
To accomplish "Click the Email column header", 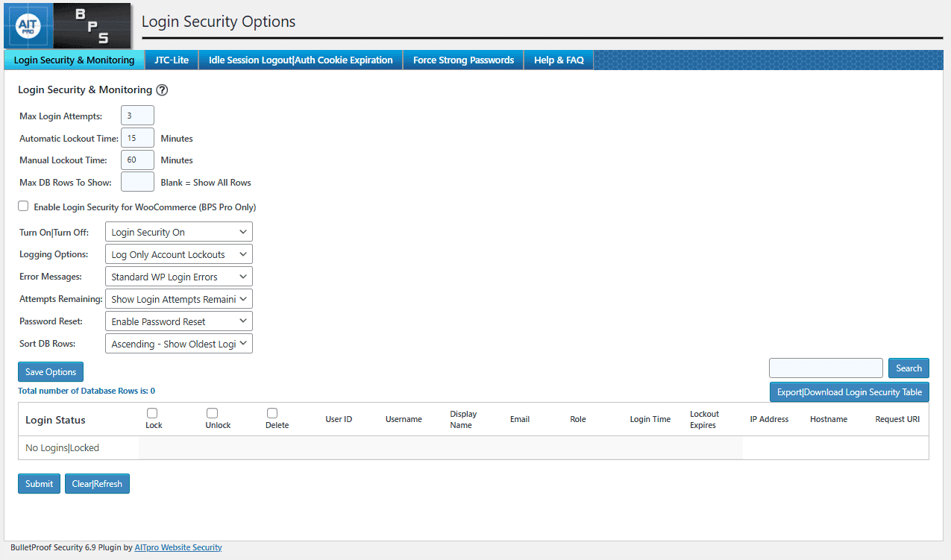I will tap(520, 419).
